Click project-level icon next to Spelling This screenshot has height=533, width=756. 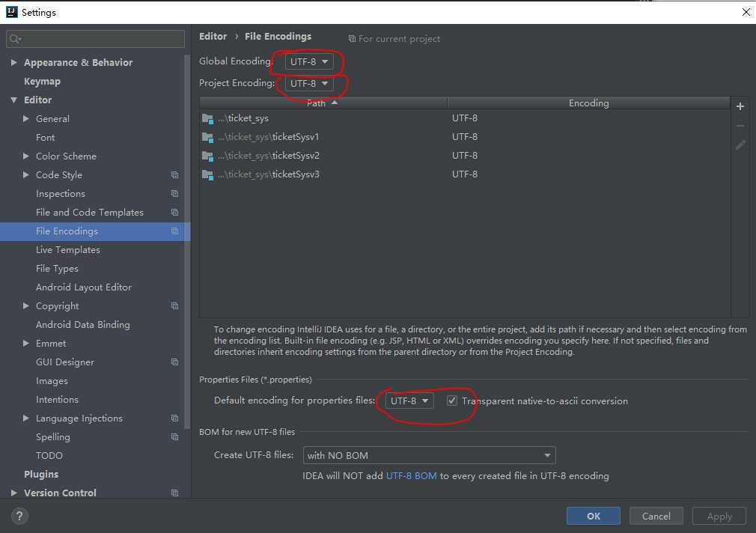click(174, 437)
